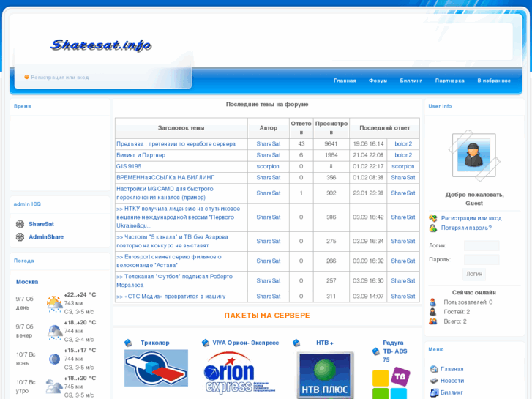Click the ShareSat ICQ flower icon
This screenshot has width=532, height=399.
coord(20,224)
